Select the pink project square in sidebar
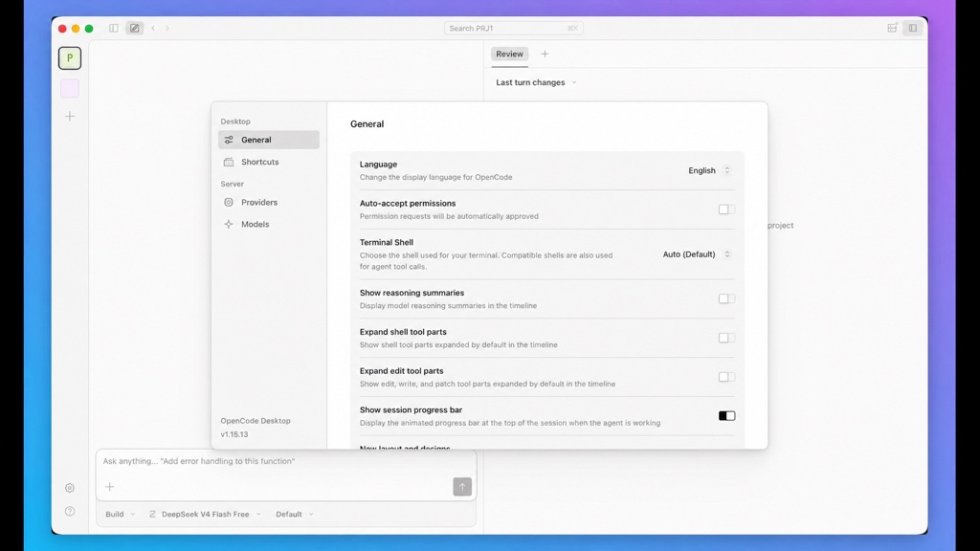The image size is (980, 551). [x=70, y=89]
